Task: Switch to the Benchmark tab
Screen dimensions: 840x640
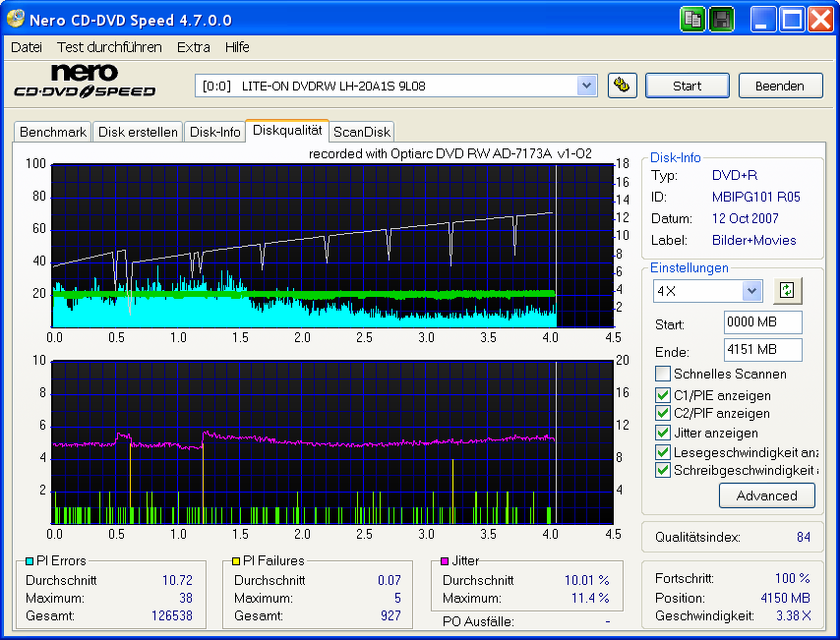Action: tap(52, 131)
